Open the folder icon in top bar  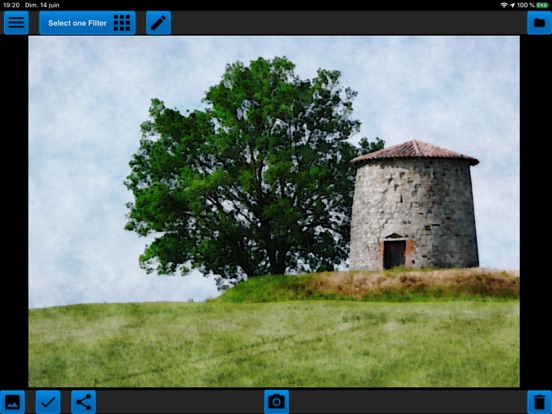(x=539, y=23)
